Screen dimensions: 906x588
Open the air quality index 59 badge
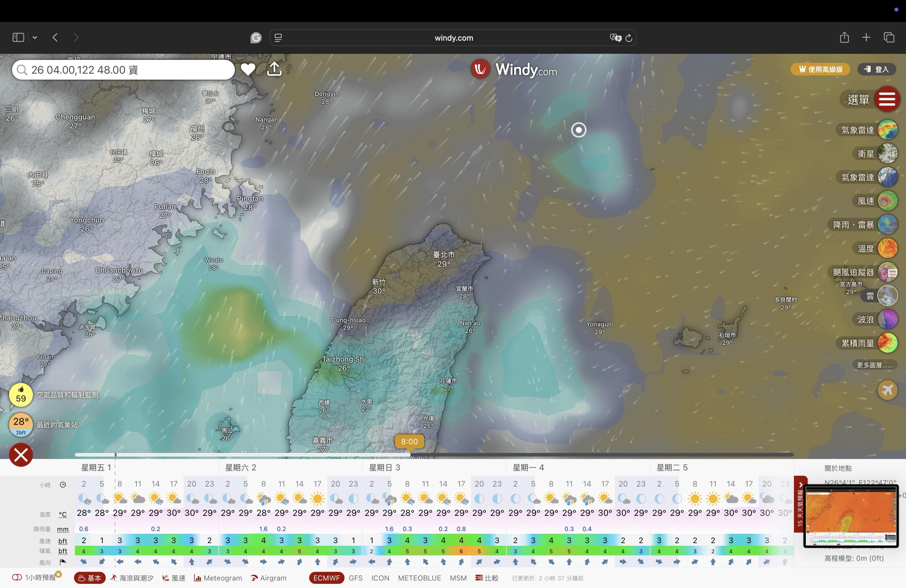(21, 395)
